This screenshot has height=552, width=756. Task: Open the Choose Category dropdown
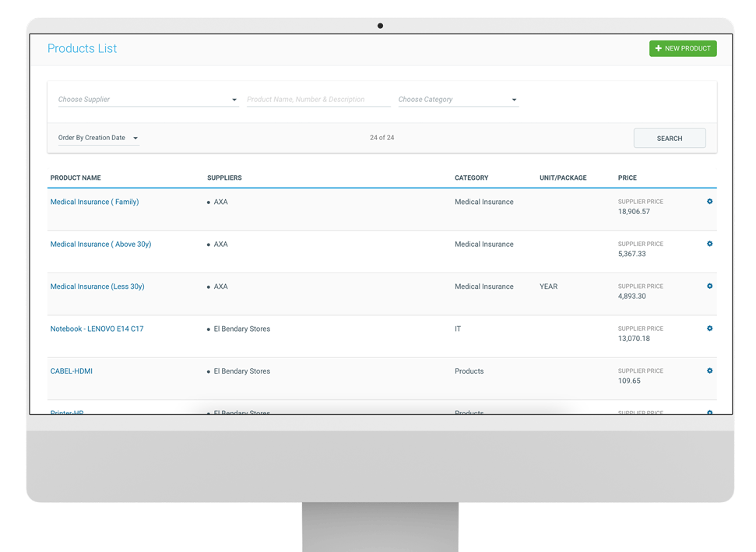[458, 100]
